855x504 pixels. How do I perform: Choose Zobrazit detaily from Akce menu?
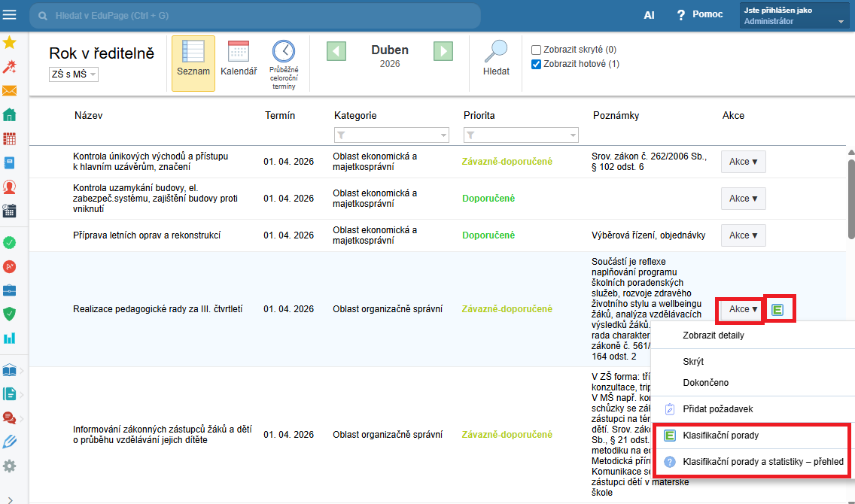[x=713, y=335]
